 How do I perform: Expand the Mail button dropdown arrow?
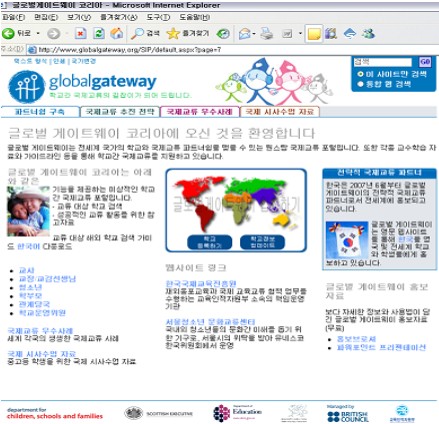pos(254,33)
